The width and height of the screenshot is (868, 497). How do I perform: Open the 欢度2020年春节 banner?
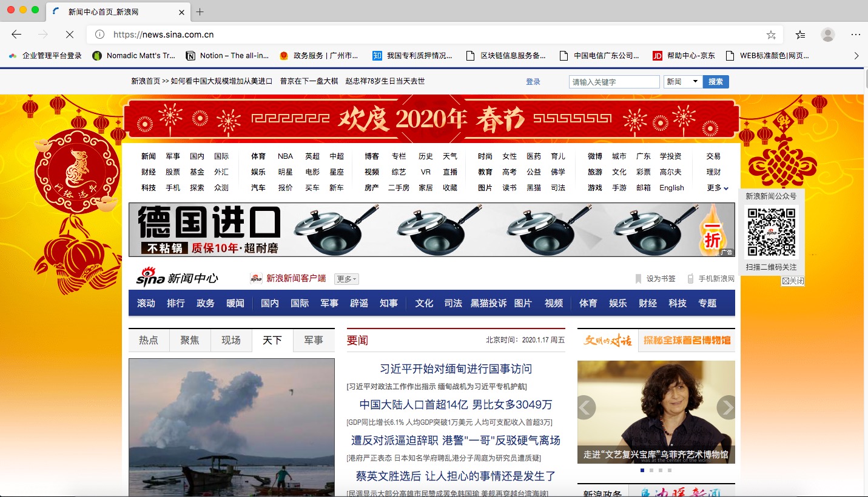coord(431,119)
